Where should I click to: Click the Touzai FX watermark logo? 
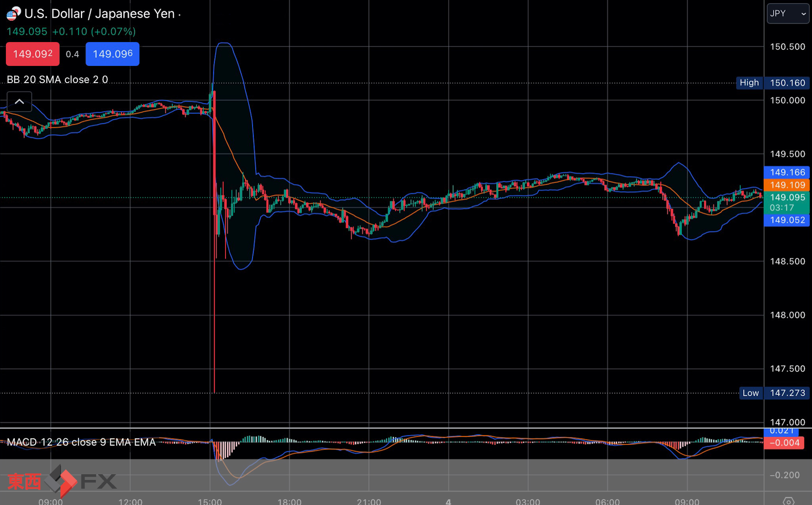pos(62,481)
